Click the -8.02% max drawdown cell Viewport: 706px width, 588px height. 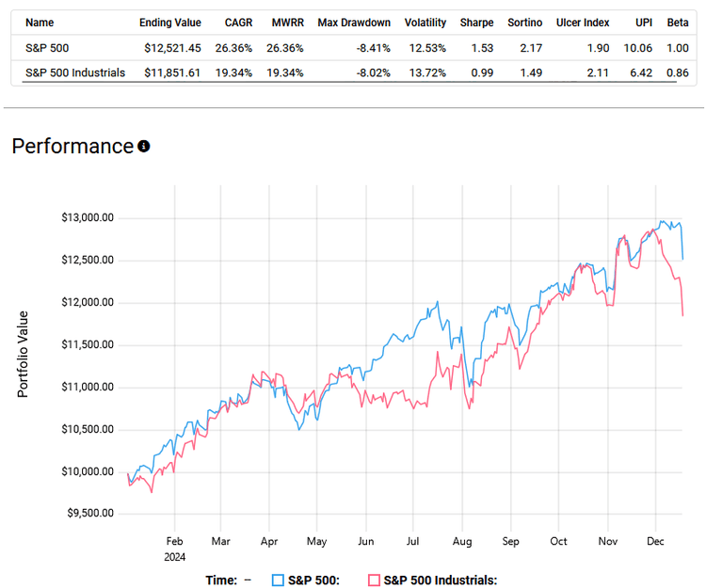pyautogui.click(x=374, y=72)
